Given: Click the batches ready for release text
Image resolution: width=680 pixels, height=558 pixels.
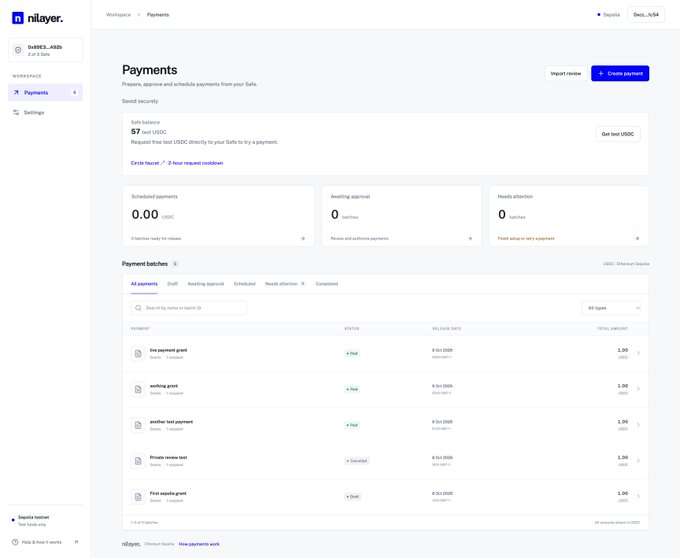Looking at the screenshot, I should (x=156, y=238).
